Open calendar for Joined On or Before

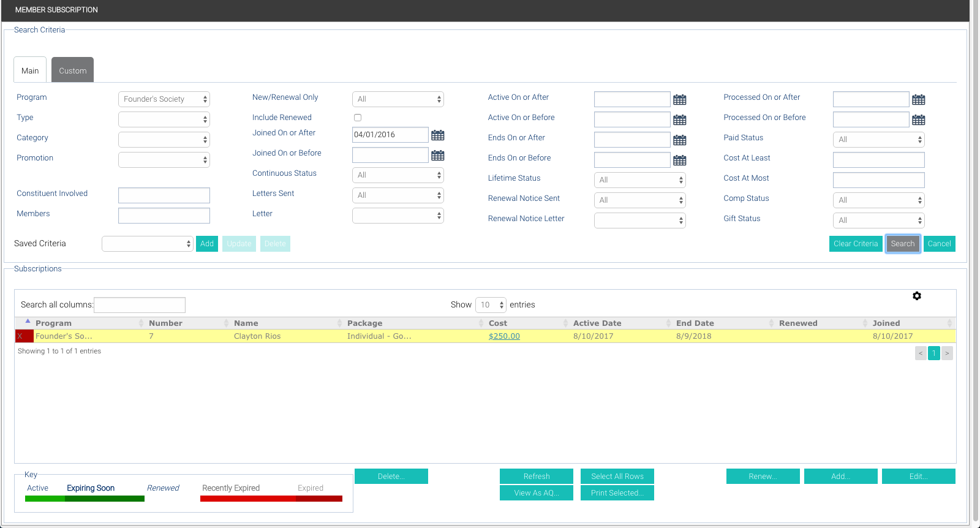(x=437, y=155)
